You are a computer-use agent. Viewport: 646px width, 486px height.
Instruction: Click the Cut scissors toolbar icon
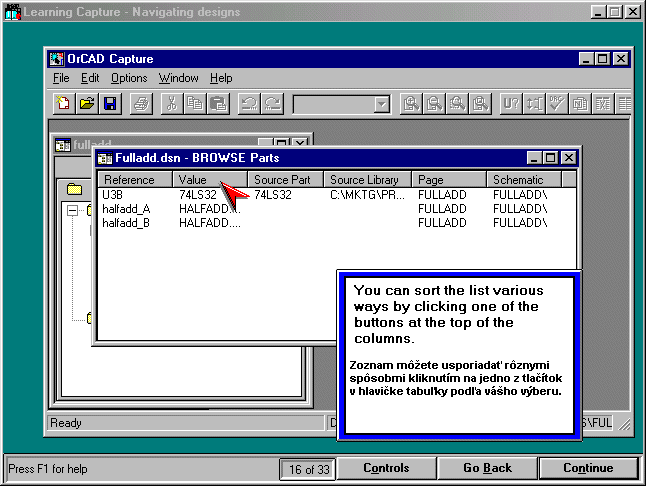click(172, 103)
